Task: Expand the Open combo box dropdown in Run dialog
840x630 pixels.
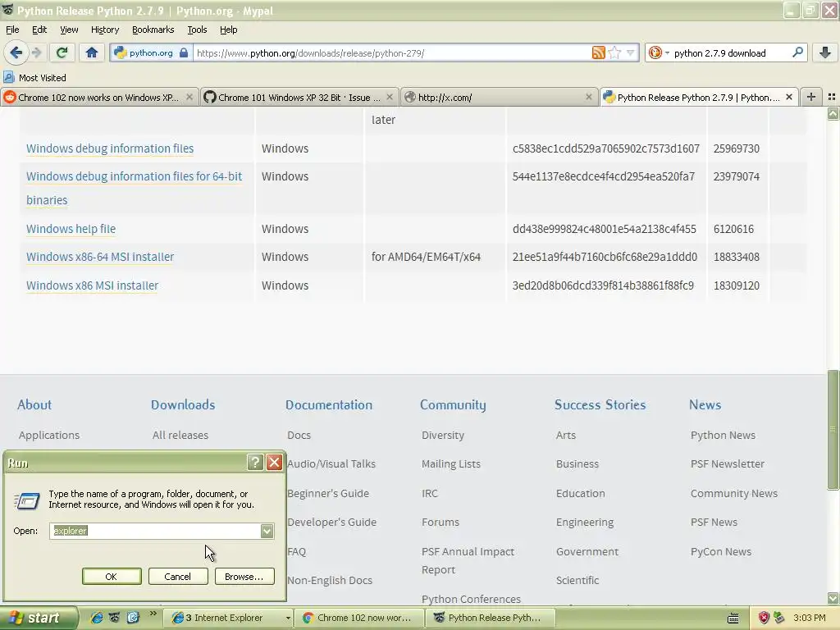Action: (x=267, y=531)
